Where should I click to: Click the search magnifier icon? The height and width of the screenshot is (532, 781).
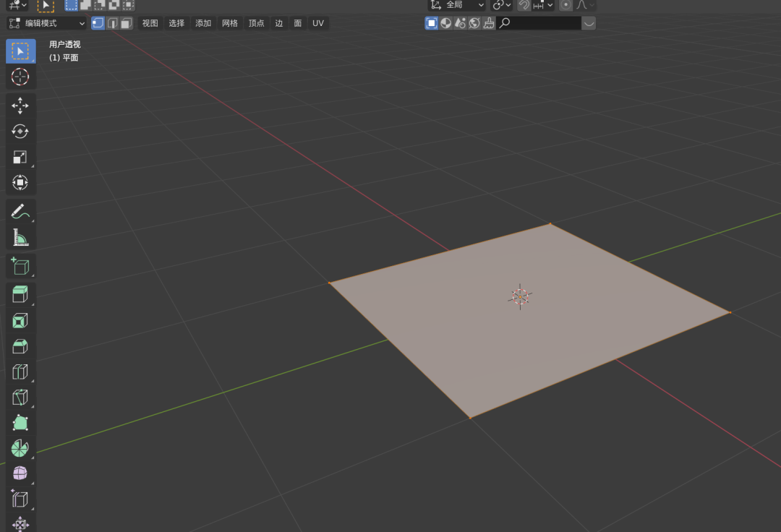pyautogui.click(x=505, y=23)
